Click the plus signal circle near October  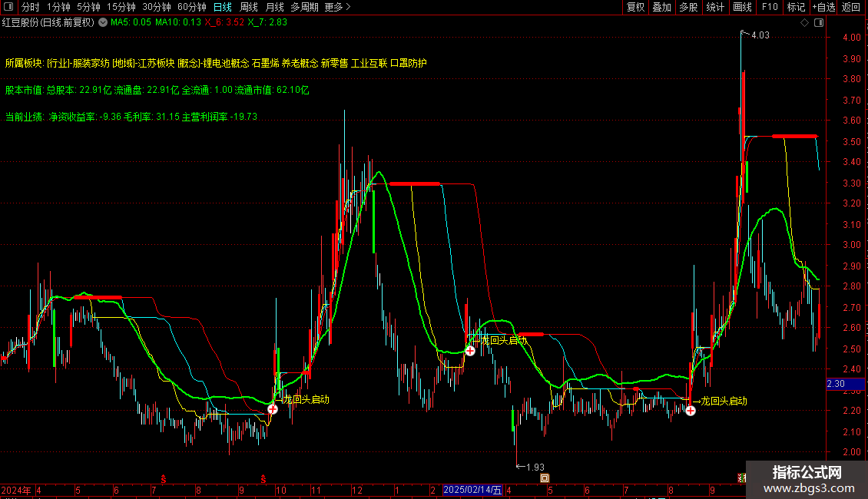(x=273, y=409)
